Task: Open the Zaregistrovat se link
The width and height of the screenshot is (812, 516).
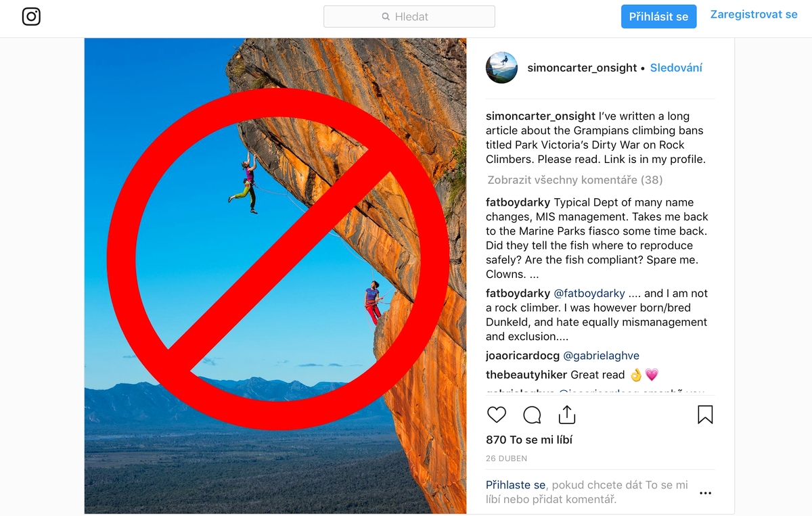Action: pyautogui.click(x=754, y=14)
